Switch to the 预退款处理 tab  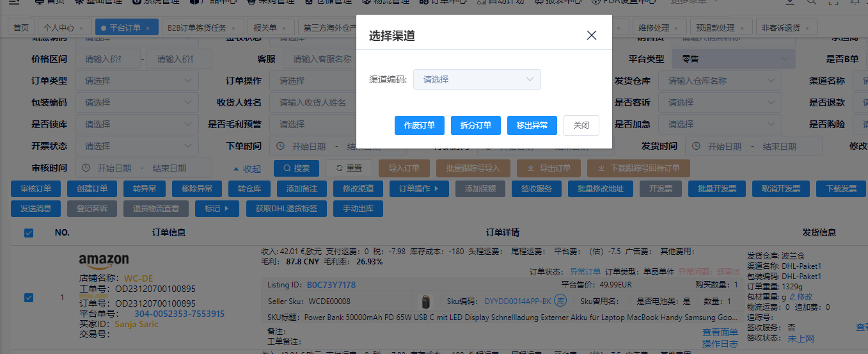coord(716,28)
